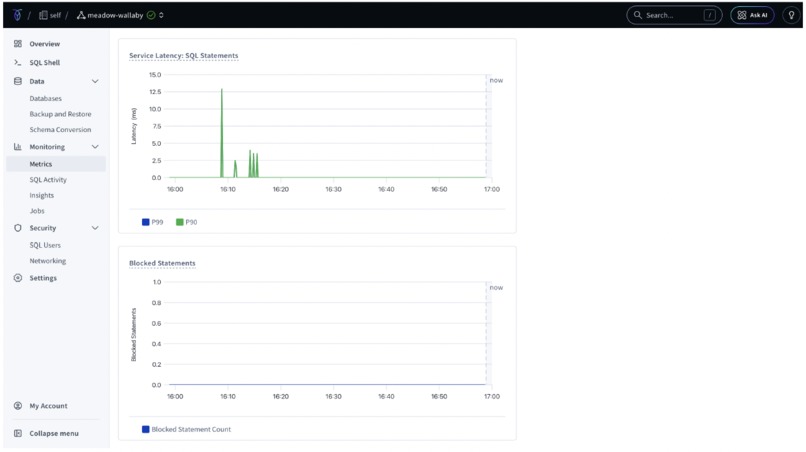Click the 'now' marker on latency chart

point(496,80)
